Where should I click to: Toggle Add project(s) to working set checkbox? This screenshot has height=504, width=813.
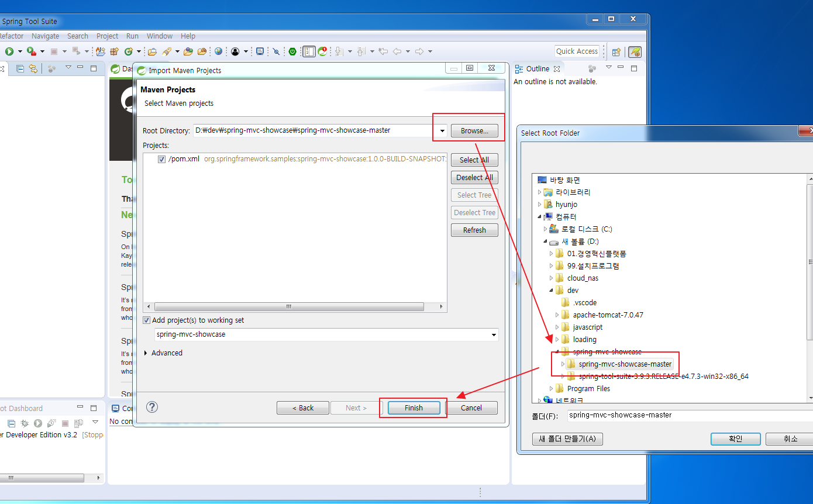click(147, 320)
